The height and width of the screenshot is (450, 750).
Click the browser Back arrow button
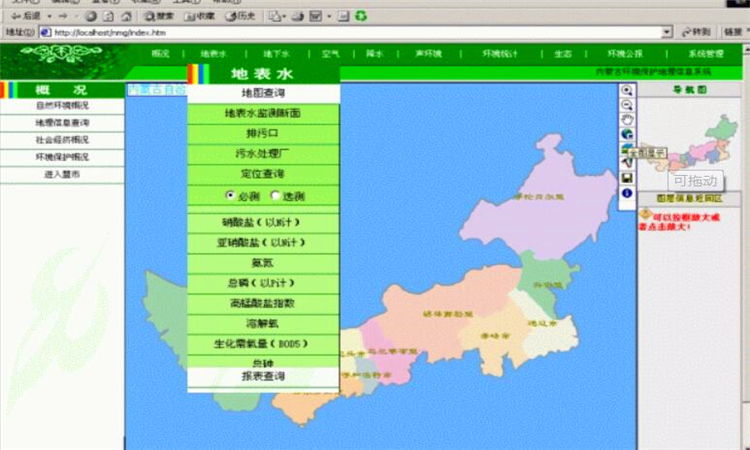tap(26, 16)
